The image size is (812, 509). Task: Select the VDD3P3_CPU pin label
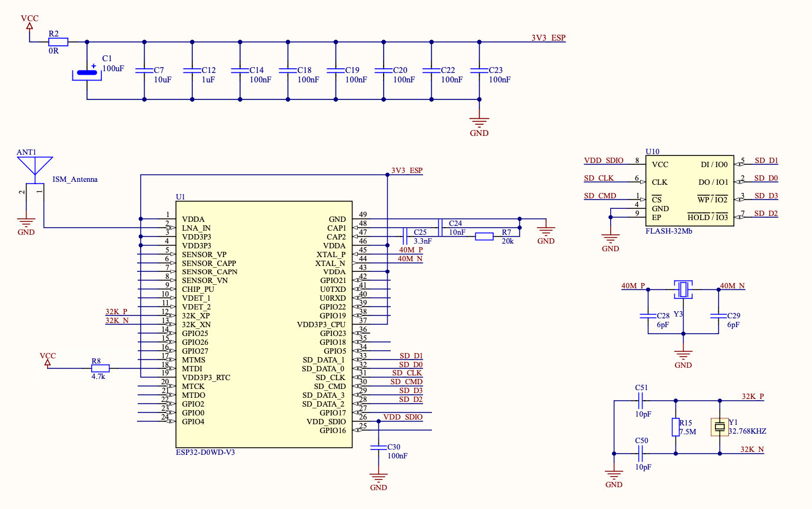[321, 324]
